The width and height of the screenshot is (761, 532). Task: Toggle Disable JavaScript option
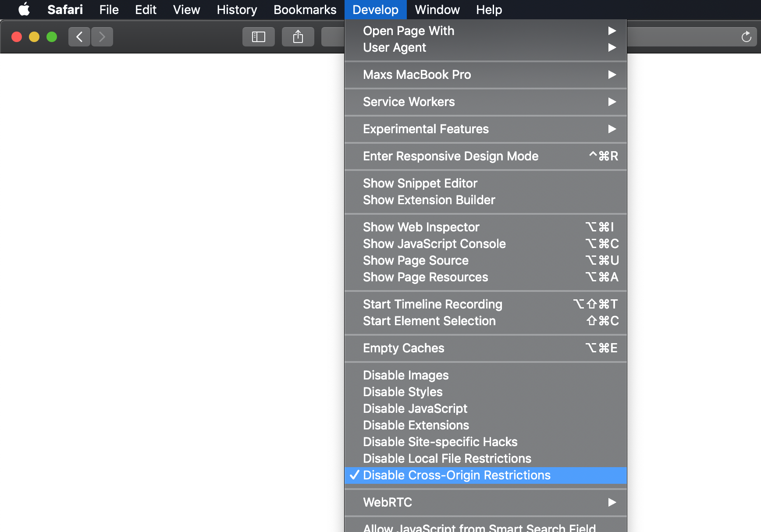tap(486, 408)
